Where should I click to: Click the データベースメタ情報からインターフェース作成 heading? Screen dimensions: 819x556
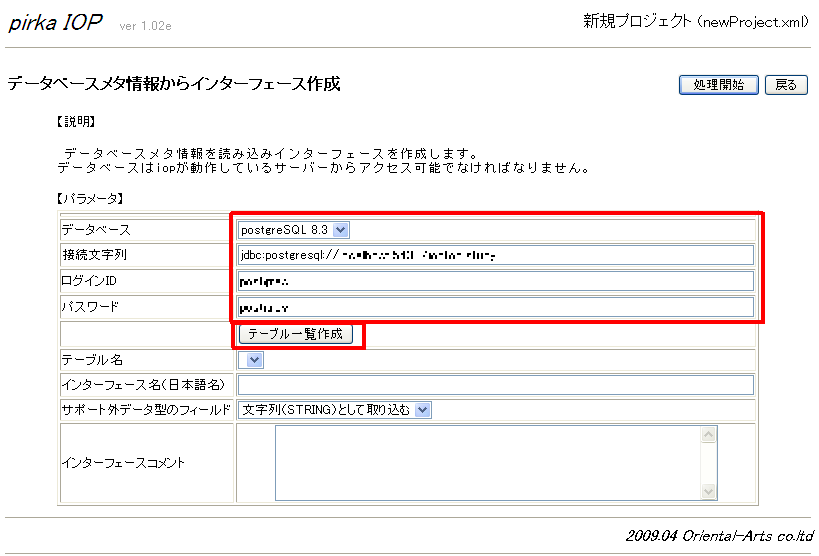click(x=174, y=84)
